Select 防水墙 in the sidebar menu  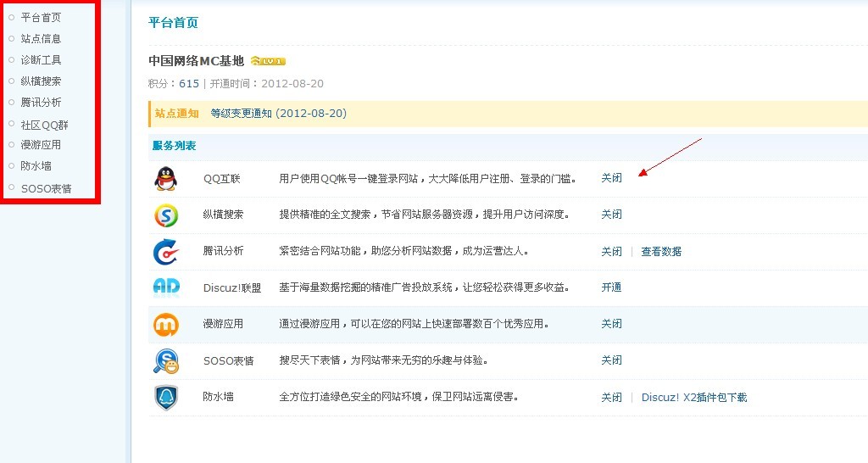tap(36, 166)
